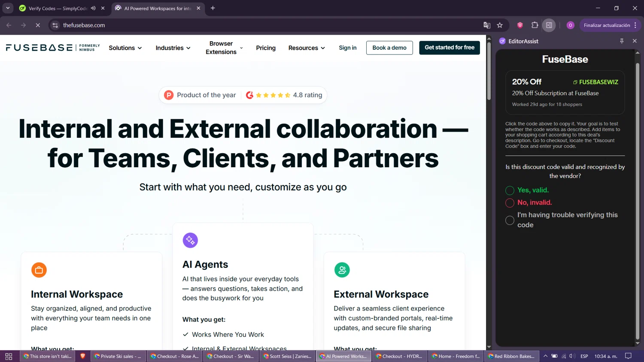Click the green External Workspace people icon
The height and width of the screenshot is (362, 644).
342,270
